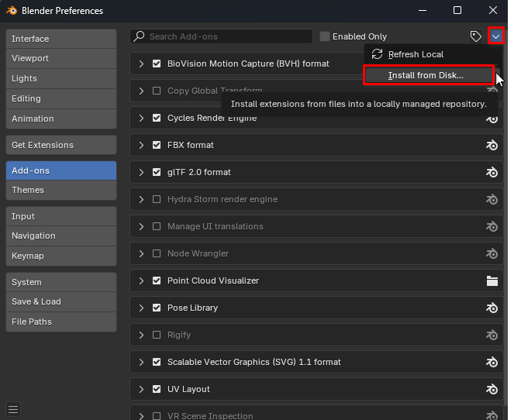Open the add-ons settings dropdown arrow
Viewport: 521px width, 420px height.
495,36
